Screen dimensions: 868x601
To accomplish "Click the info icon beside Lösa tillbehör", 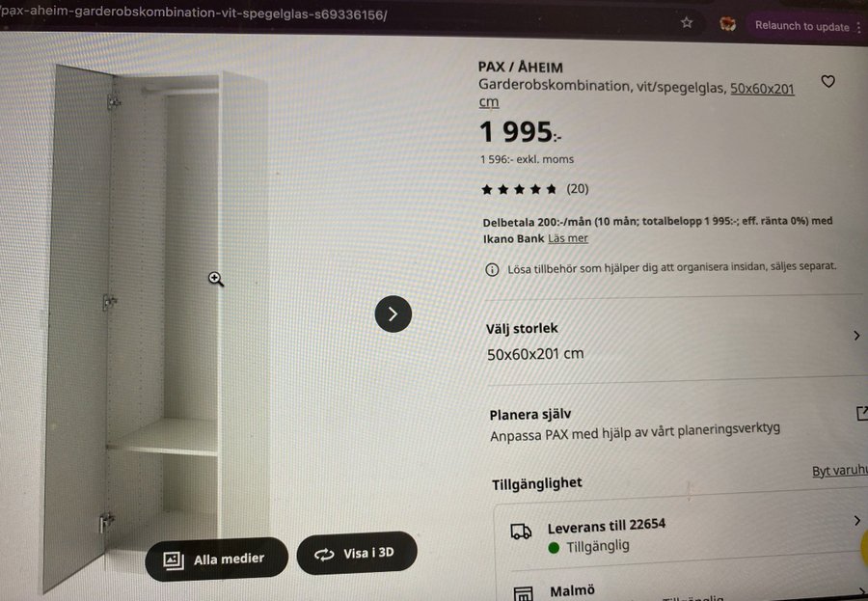I will pyautogui.click(x=492, y=270).
